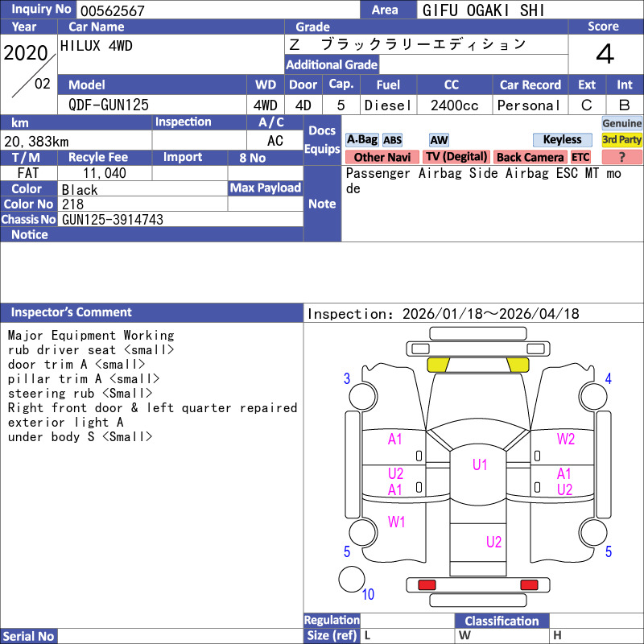
Task: Toggle the 3rd Party legend label
Action: (621, 140)
